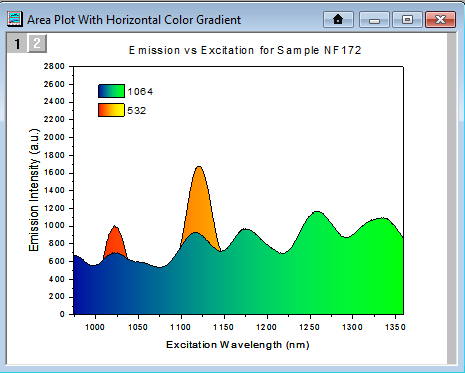Image resolution: width=465 pixels, height=373 pixels.
Task: Select the 532 legend label
Action: pos(137,110)
